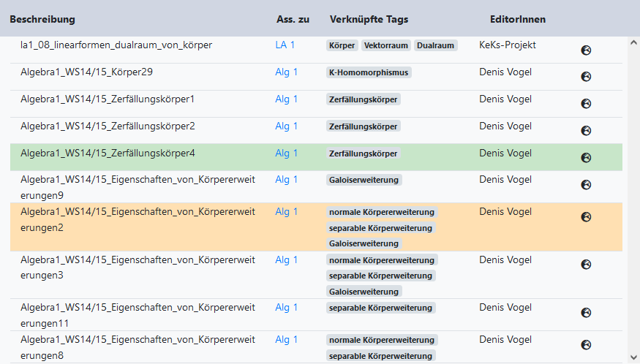Click the globe icon in green Zerfällungskörper4 row
The width and height of the screenshot is (640, 364).
point(586,158)
